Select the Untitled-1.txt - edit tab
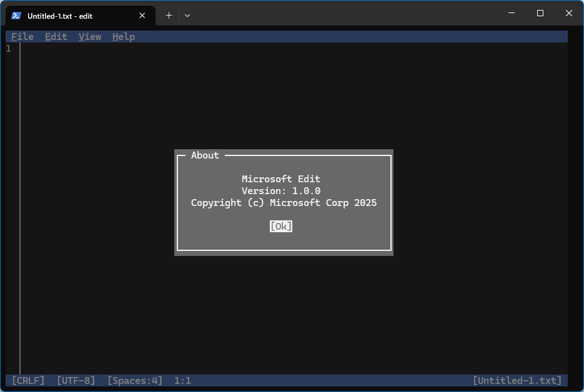584x392 pixels. (81, 16)
